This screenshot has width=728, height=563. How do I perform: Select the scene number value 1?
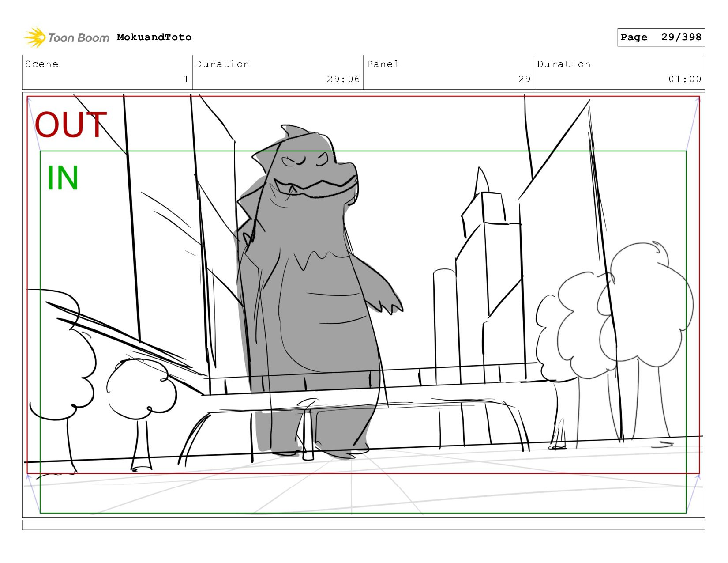tap(186, 79)
